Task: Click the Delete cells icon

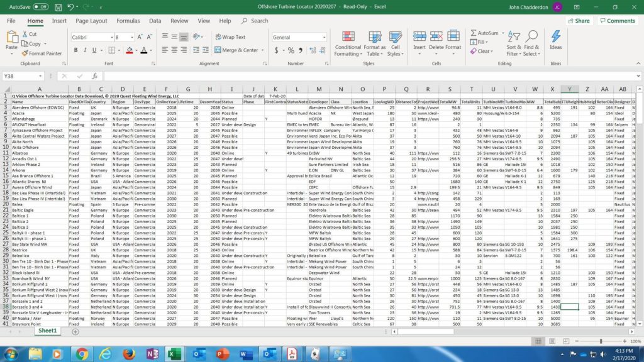Action: click(436, 36)
